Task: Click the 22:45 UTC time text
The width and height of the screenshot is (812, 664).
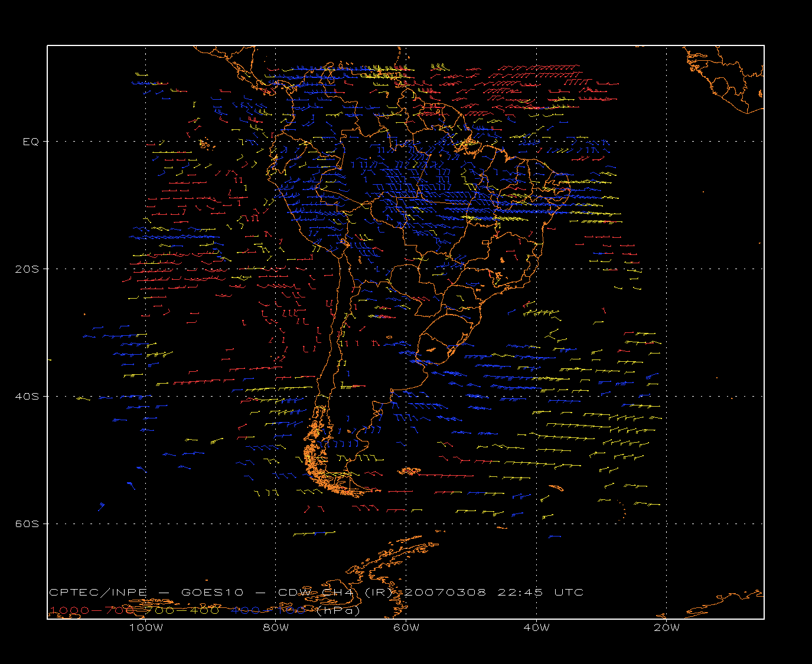Action: point(540,592)
